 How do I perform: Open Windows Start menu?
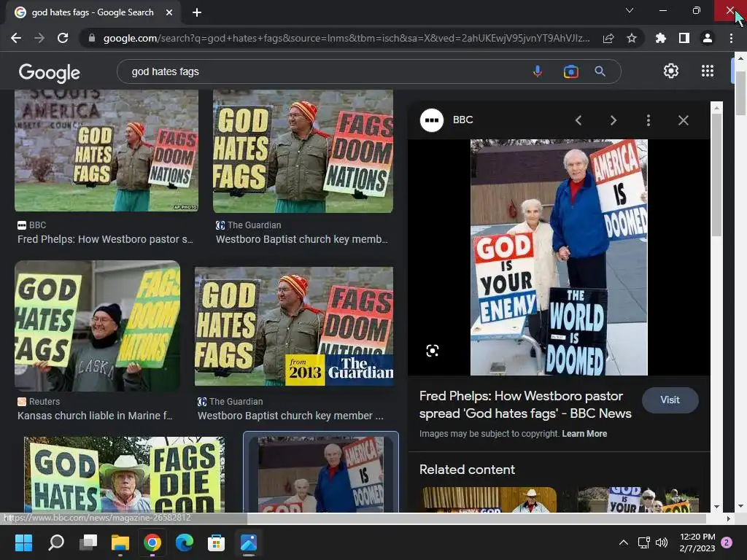tap(23, 542)
